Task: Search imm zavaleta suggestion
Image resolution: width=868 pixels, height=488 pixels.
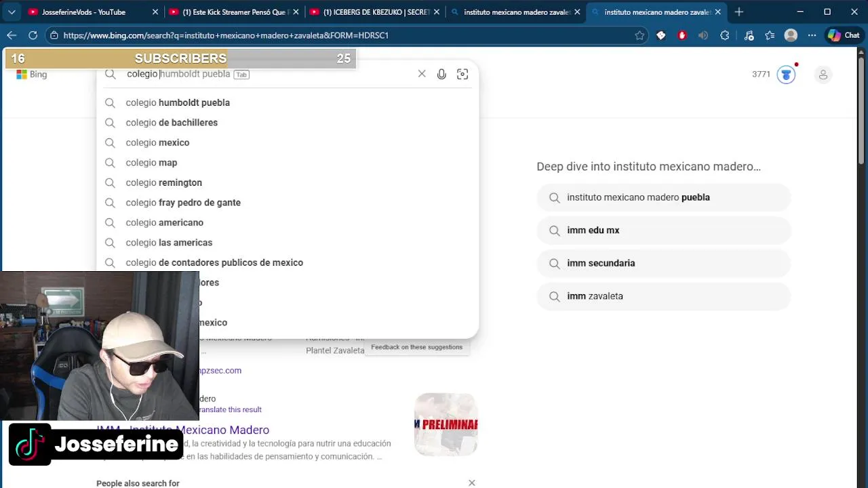Action: (664, 296)
